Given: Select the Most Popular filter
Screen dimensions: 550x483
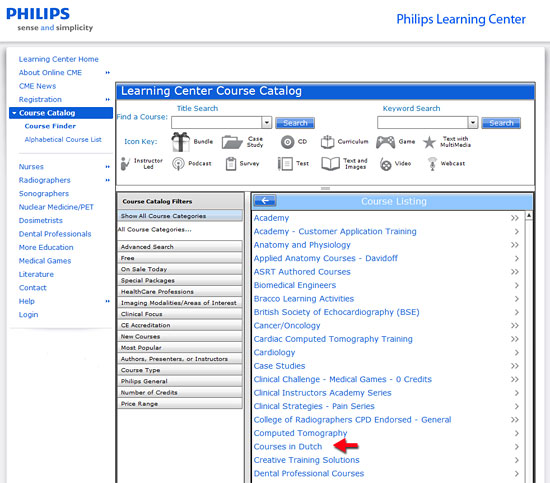Looking at the screenshot, I should coord(180,348).
